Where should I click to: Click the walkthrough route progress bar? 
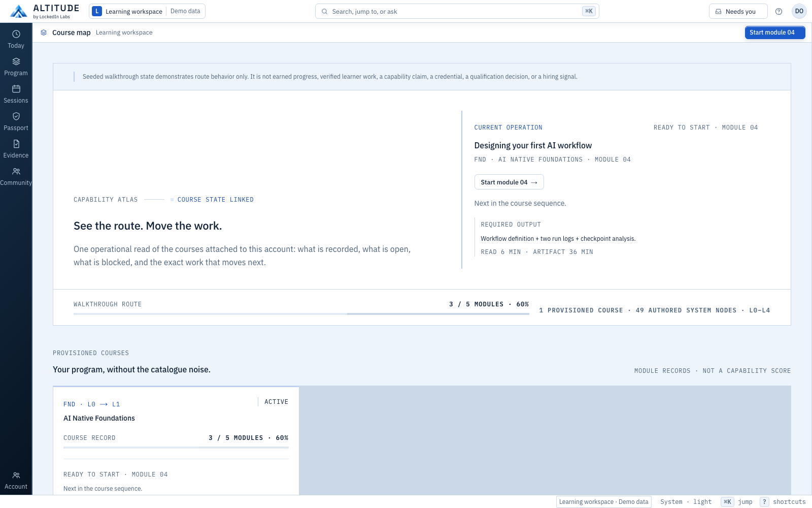click(x=301, y=314)
